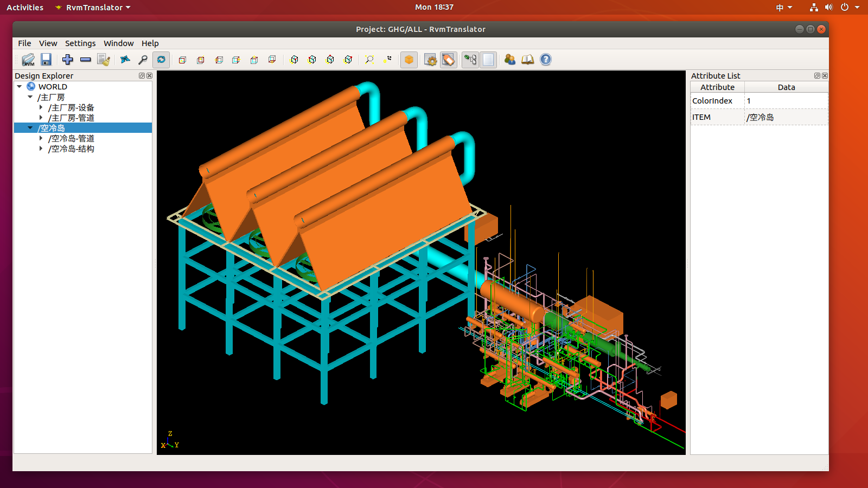Click the open RVM file icon
Viewport: 868px width, 488px height.
coord(28,60)
